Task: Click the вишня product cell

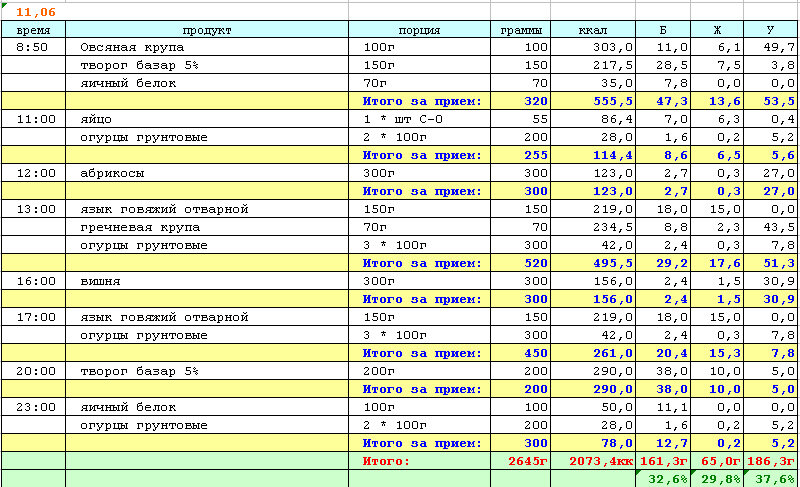Action: point(207,281)
